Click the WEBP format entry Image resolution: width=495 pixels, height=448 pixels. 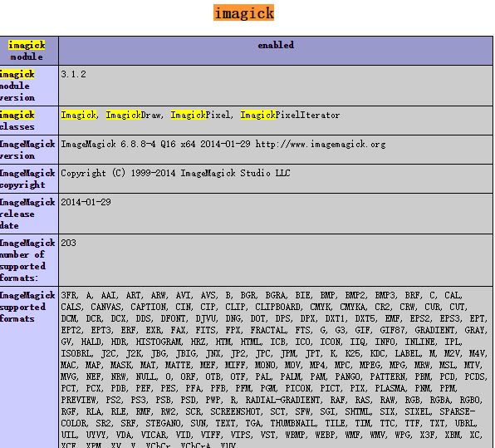(326, 436)
